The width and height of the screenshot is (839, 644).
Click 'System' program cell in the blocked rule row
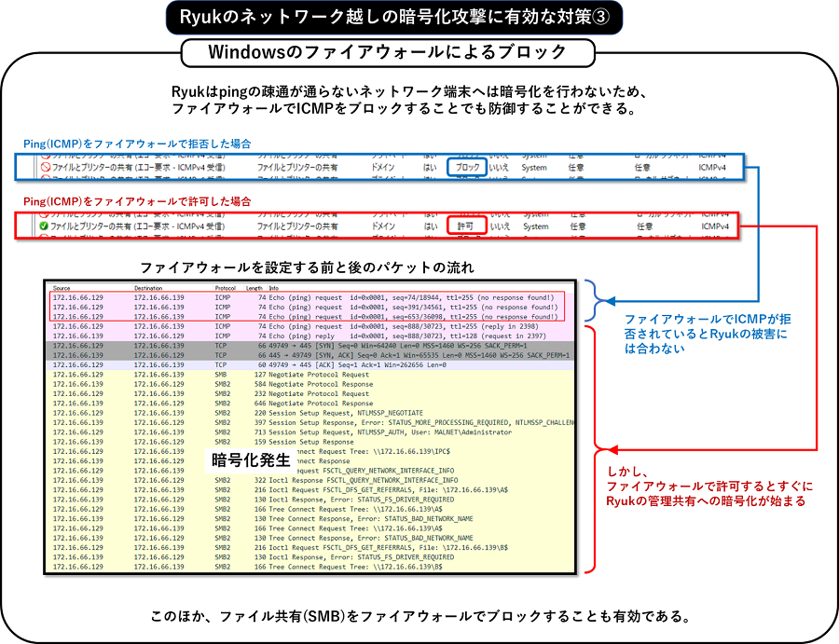[534, 168]
